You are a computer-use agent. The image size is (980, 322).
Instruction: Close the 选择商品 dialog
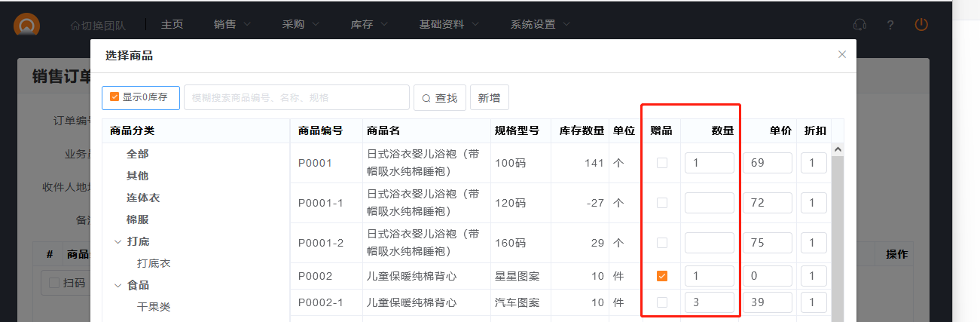pos(842,54)
